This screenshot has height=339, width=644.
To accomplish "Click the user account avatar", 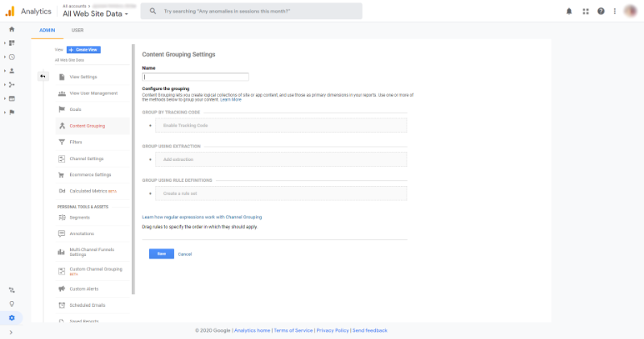I will (x=630, y=11).
